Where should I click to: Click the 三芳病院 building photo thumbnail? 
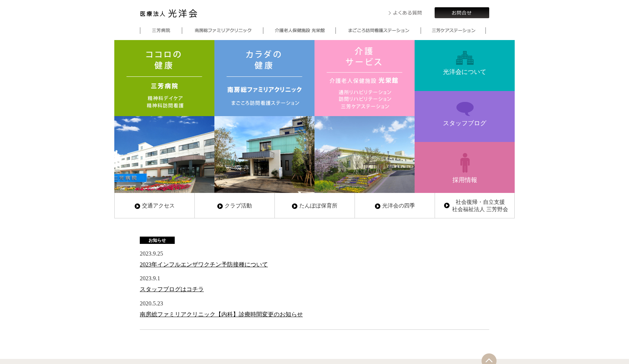pos(164,154)
